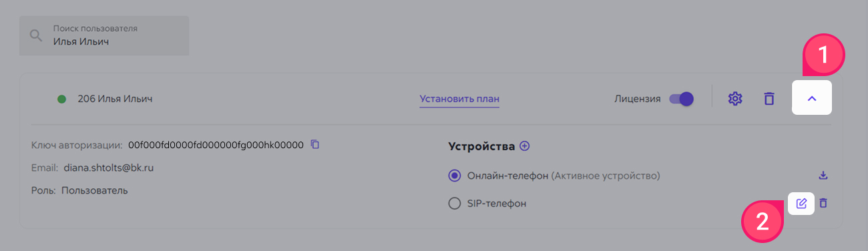Click the Устройства section heading
The width and height of the screenshot is (868, 251).
coord(481,146)
